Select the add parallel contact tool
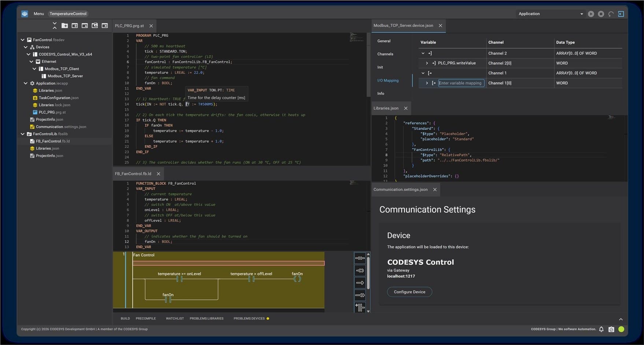Screen dimensions: 644x345 (x=360, y=307)
